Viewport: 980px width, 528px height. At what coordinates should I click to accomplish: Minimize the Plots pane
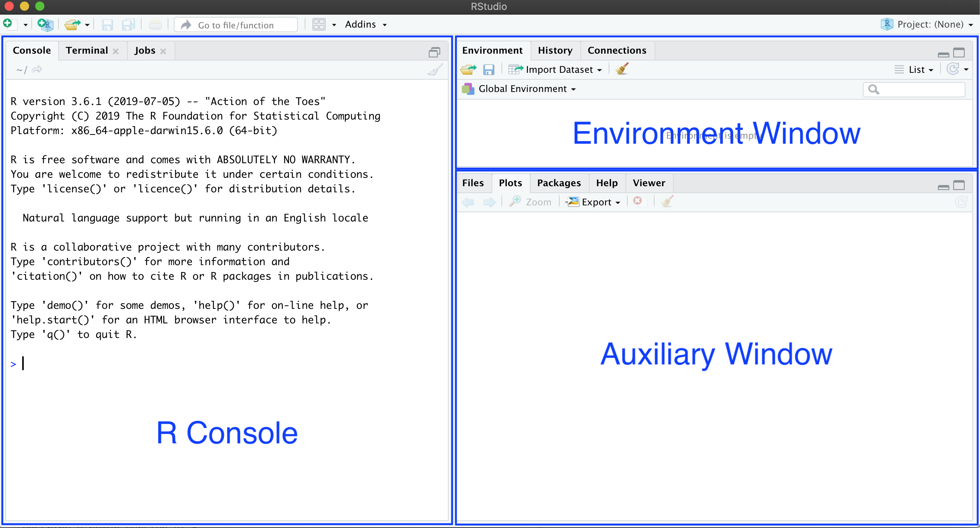(943, 187)
